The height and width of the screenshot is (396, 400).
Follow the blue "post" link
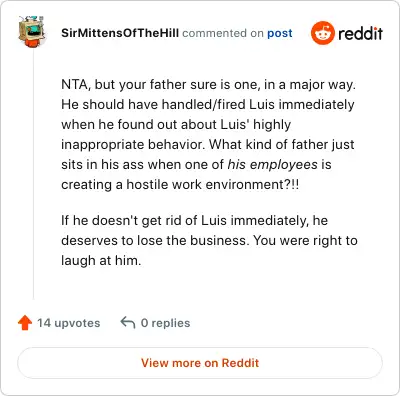coord(280,33)
